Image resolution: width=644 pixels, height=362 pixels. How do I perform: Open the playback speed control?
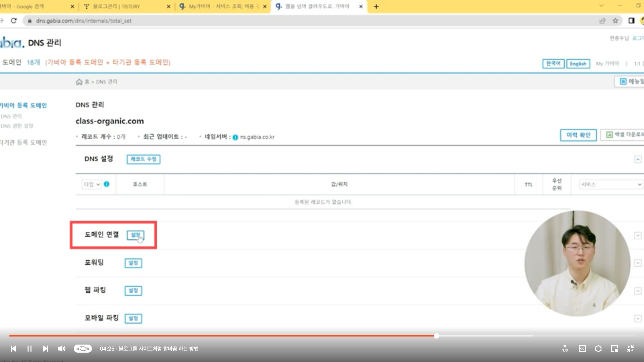pos(565,349)
